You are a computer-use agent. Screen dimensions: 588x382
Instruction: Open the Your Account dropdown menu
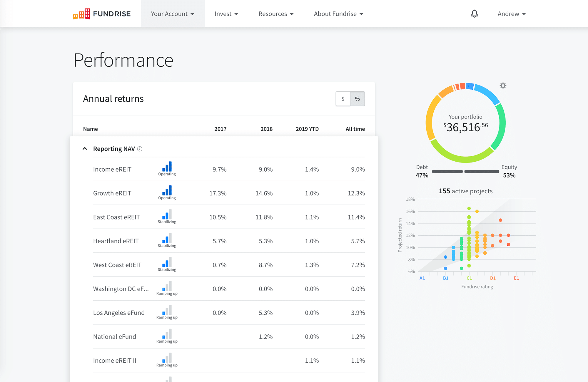point(172,14)
